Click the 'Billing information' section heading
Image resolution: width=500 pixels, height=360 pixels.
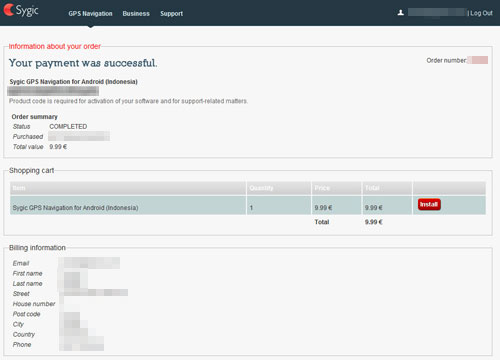tap(37, 248)
